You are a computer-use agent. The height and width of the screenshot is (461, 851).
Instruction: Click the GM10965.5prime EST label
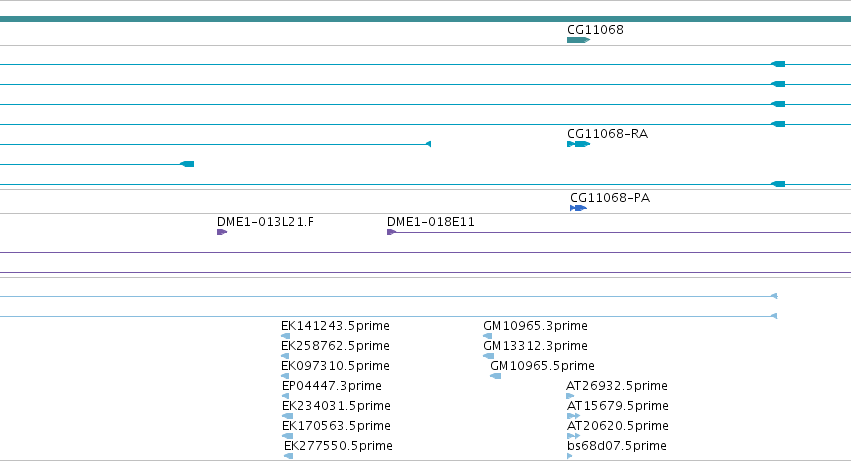click(542, 366)
